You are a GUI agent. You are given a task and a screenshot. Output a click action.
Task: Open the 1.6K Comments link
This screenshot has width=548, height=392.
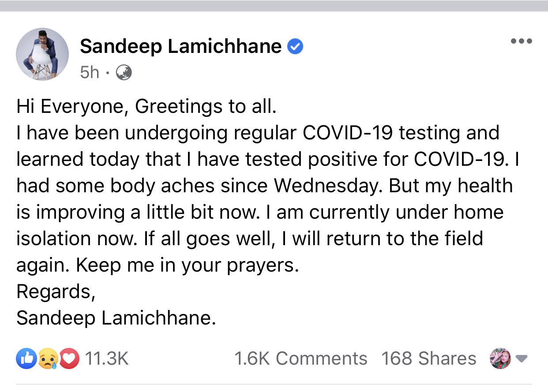pyautogui.click(x=300, y=358)
